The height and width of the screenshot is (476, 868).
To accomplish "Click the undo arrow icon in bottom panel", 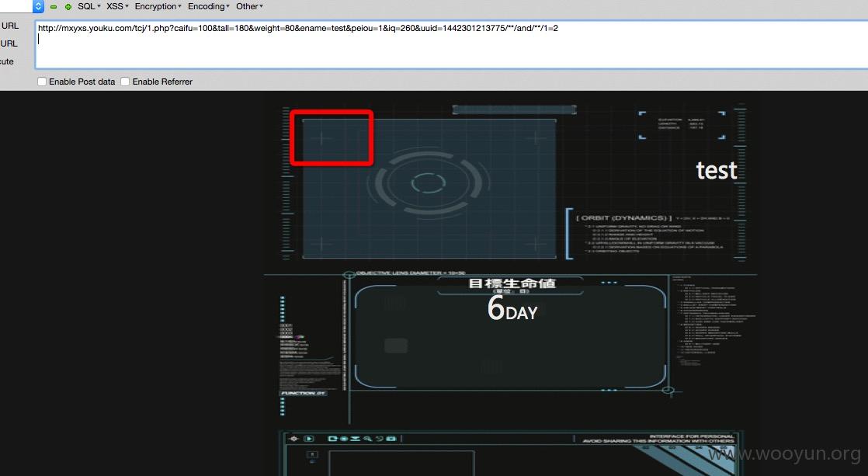I will (x=380, y=439).
